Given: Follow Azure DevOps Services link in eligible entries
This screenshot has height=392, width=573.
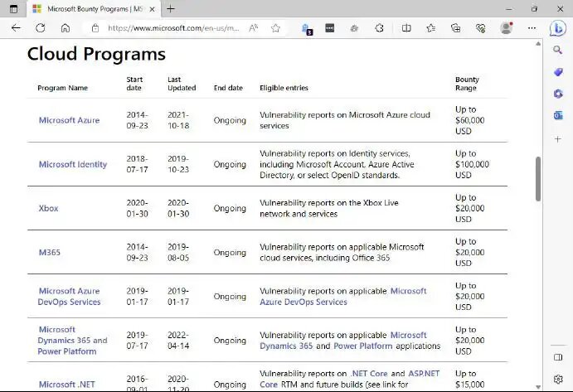Looking at the screenshot, I should (303, 302).
